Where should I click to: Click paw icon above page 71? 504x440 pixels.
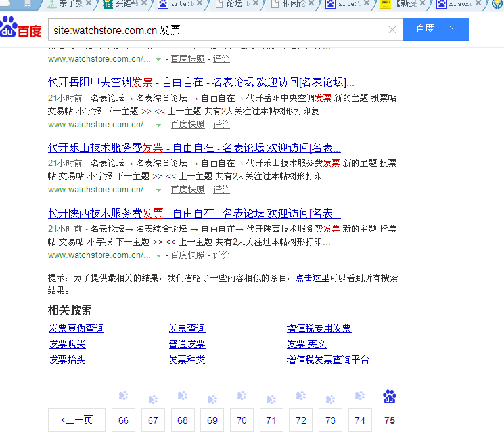click(271, 399)
